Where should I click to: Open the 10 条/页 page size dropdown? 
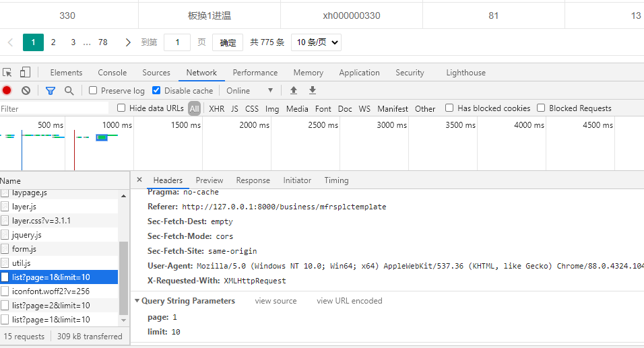click(316, 42)
